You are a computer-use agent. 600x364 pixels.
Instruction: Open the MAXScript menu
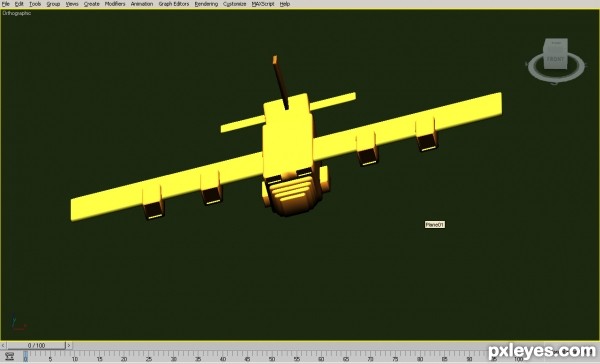point(262,4)
